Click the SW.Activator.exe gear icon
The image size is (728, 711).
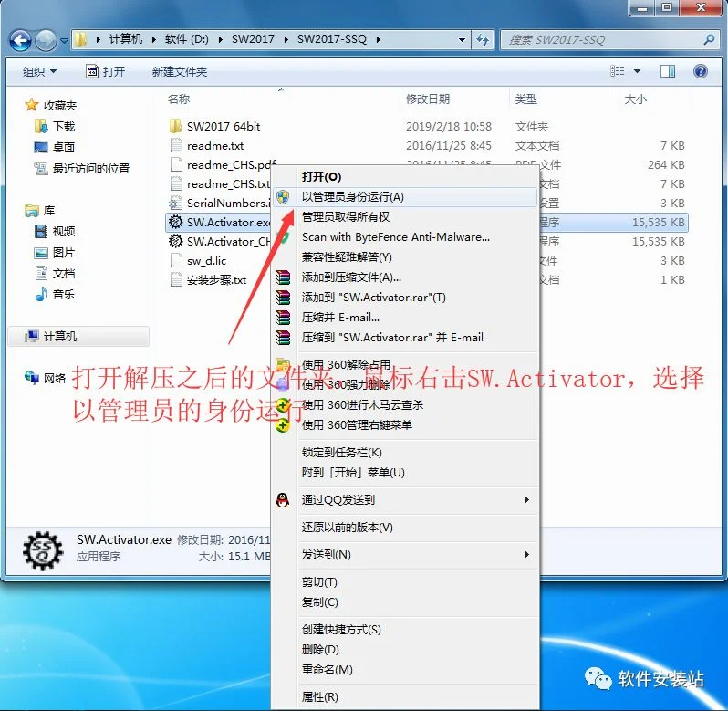tap(175, 222)
